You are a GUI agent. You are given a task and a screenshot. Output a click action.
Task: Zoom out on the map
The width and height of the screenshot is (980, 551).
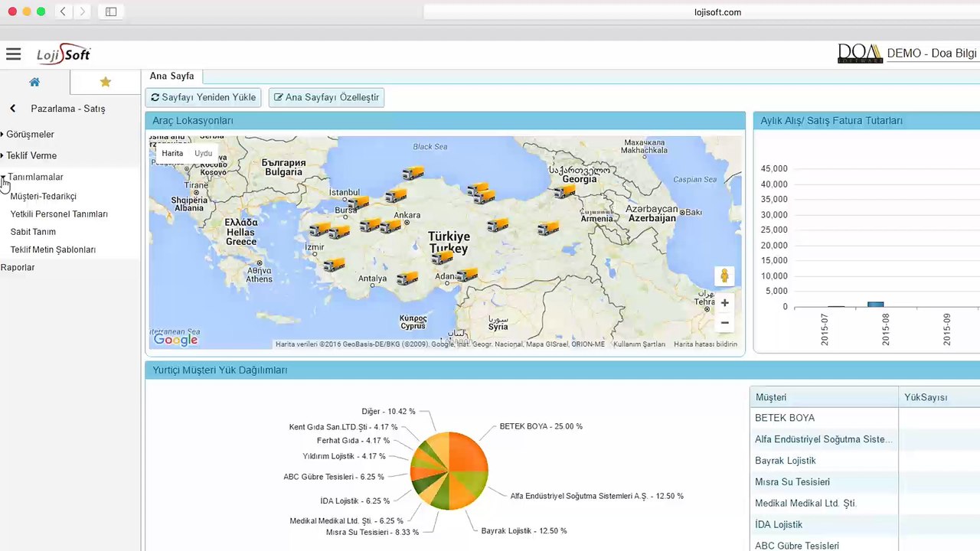724,323
